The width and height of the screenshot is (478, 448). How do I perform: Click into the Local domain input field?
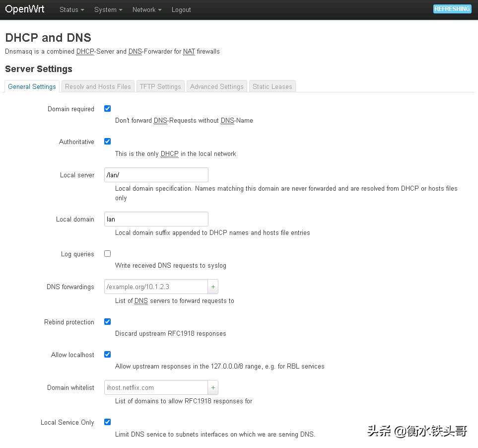pyautogui.click(x=156, y=219)
